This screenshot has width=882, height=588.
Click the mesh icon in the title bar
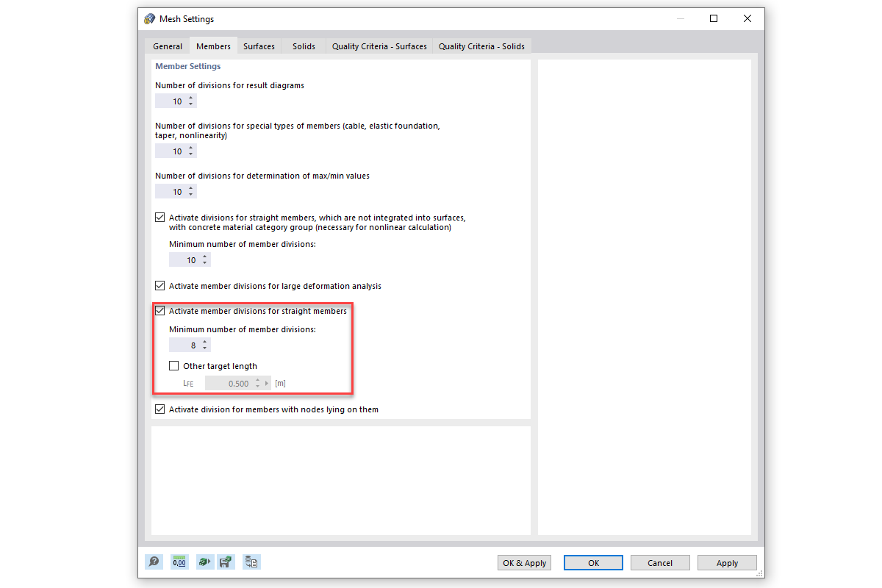[149, 18]
